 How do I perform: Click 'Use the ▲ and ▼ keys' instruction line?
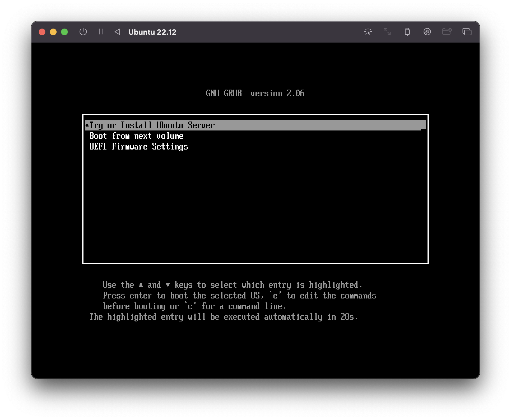click(x=233, y=285)
